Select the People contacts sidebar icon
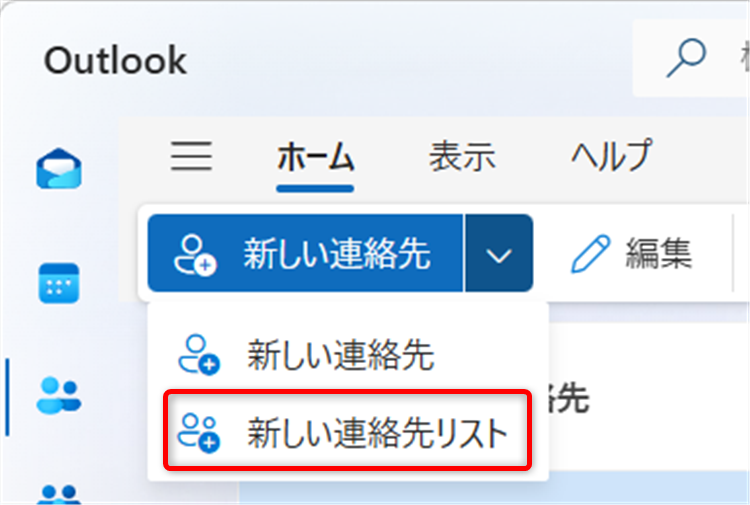 click(59, 395)
